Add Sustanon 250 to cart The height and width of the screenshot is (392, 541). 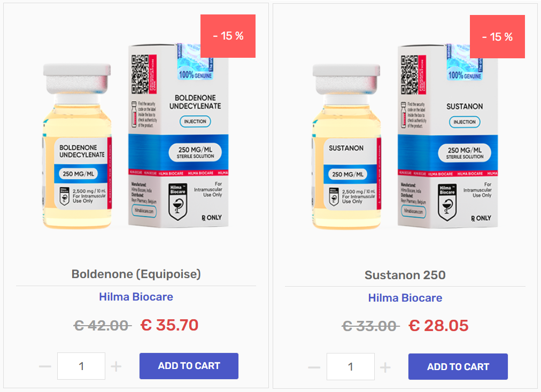458,367
